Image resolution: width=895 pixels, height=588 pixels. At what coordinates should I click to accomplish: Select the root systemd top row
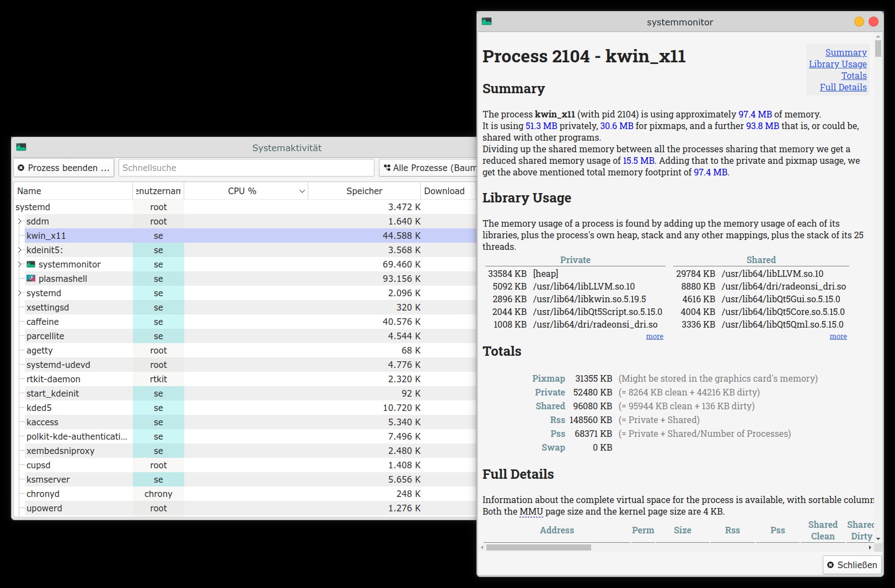click(x=244, y=207)
